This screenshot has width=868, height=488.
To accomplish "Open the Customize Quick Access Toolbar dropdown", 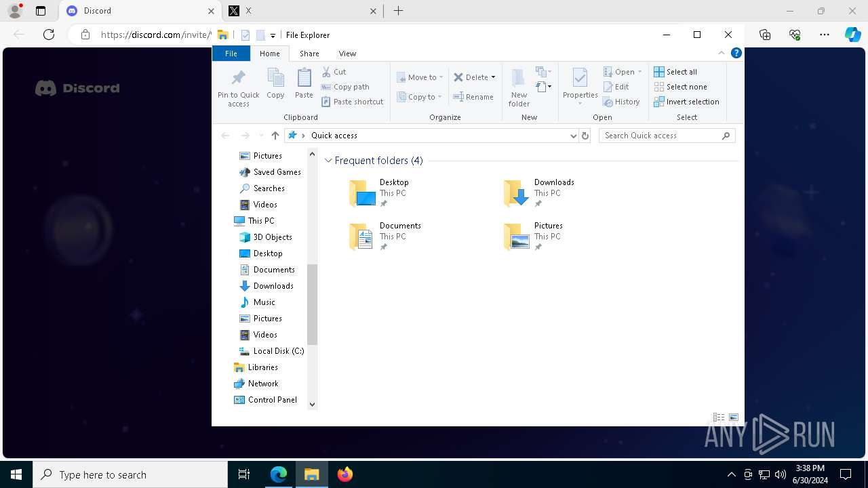I will 273,35.
